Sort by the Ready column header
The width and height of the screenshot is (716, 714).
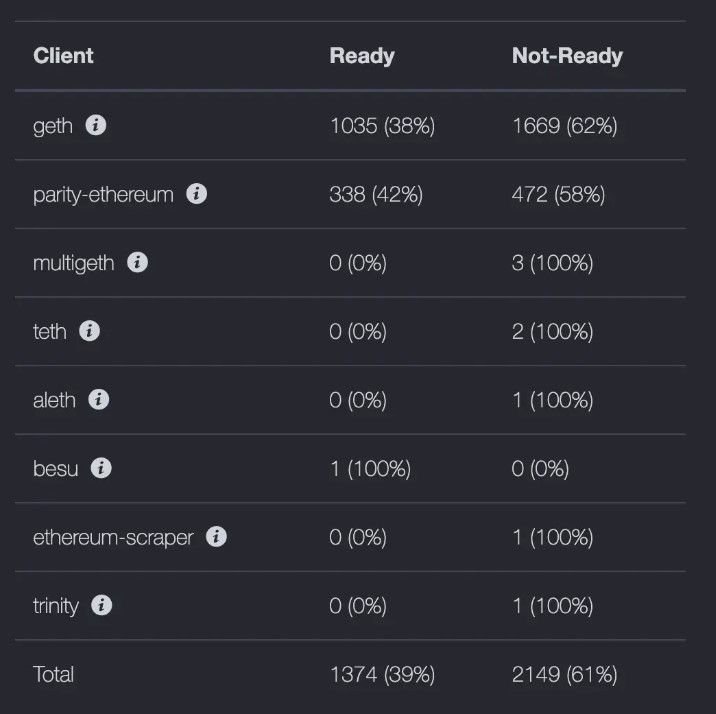click(x=362, y=56)
